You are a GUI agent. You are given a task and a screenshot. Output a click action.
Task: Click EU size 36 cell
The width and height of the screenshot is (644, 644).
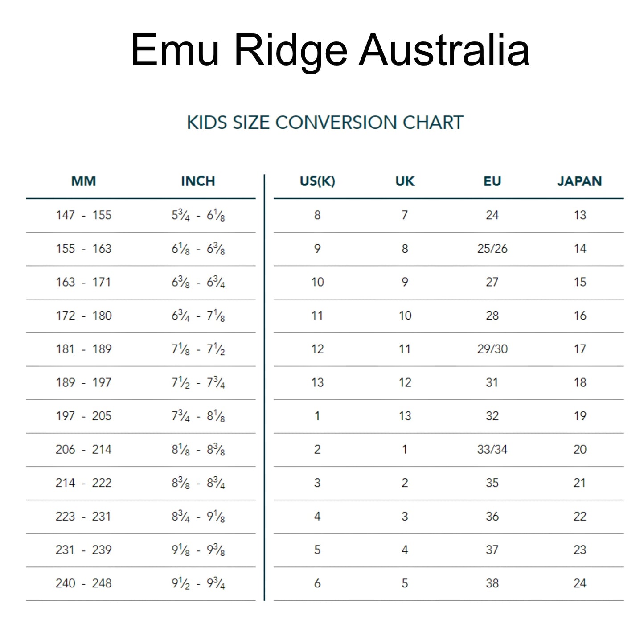[492, 516]
